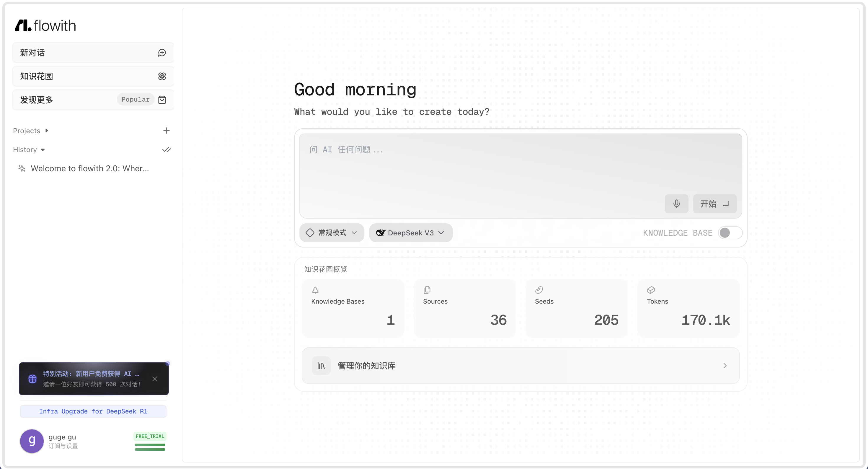Toggle the KNOWLEDGE BASE switch

point(730,233)
